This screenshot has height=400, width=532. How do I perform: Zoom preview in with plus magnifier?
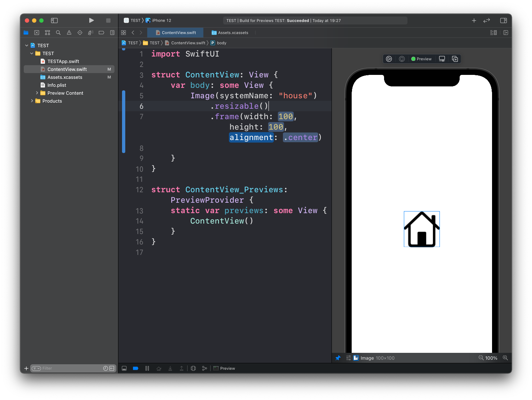505,358
